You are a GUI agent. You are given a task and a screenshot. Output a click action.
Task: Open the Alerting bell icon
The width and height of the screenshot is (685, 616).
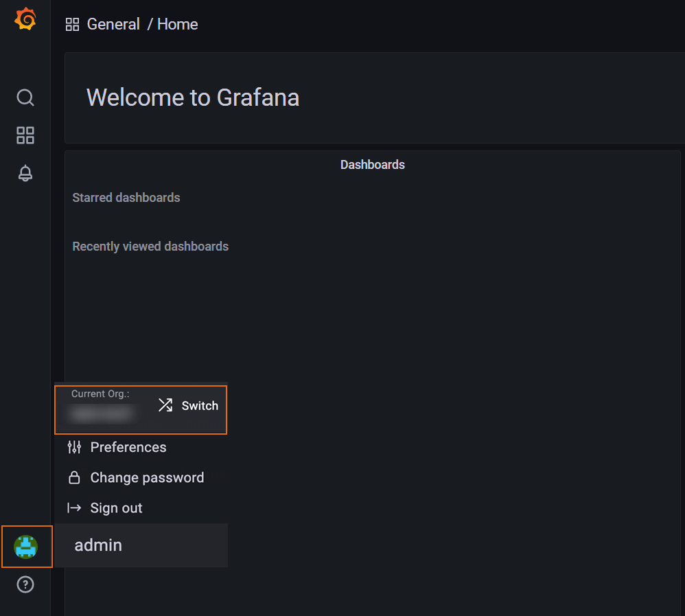tap(25, 173)
